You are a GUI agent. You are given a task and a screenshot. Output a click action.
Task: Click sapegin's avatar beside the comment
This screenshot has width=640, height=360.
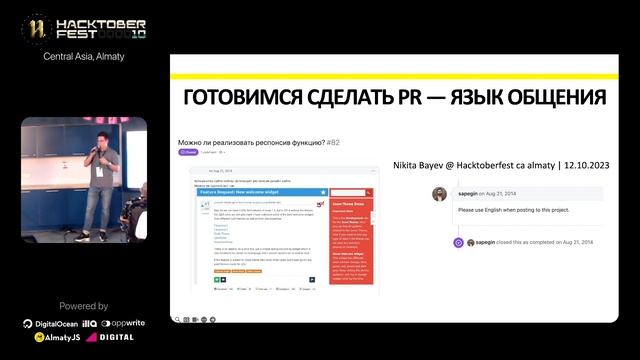point(439,194)
